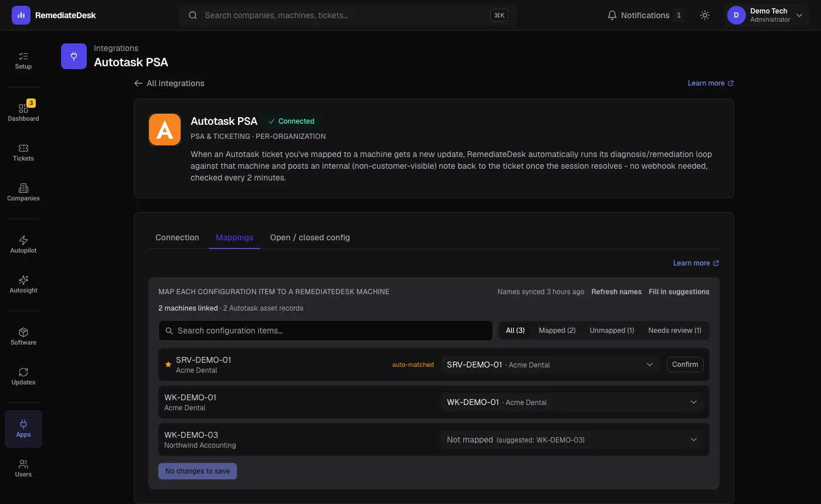Screen dimensions: 821x504
Task: Click WK-DEMO-03 configuration item name
Action: point(191,435)
